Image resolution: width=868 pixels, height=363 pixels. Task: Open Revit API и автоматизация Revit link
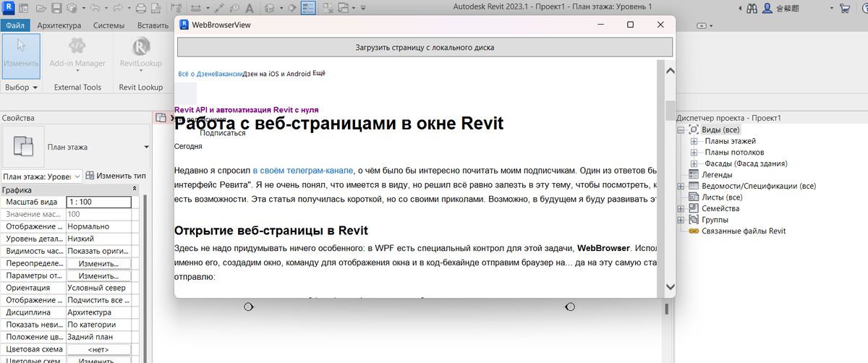[x=246, y=110]
